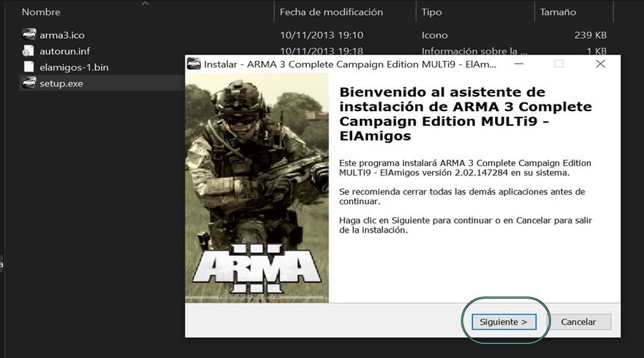Select file name setup.exe
This screenshot has width=644, height=358.
click(x=62, y=84)
